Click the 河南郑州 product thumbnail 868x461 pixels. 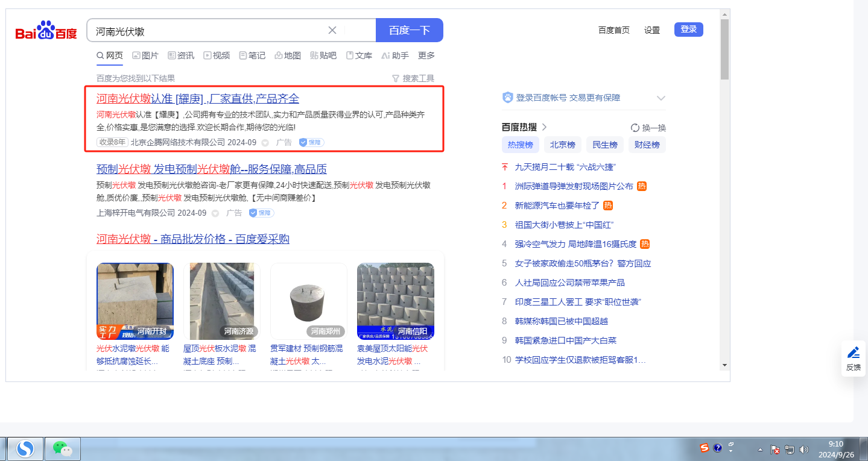click(309, 301)
